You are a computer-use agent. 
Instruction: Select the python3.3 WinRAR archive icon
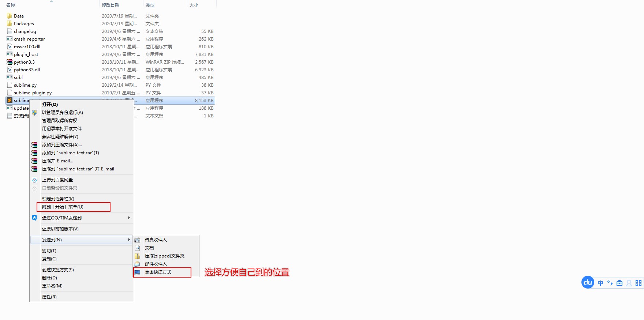(10, 62)
